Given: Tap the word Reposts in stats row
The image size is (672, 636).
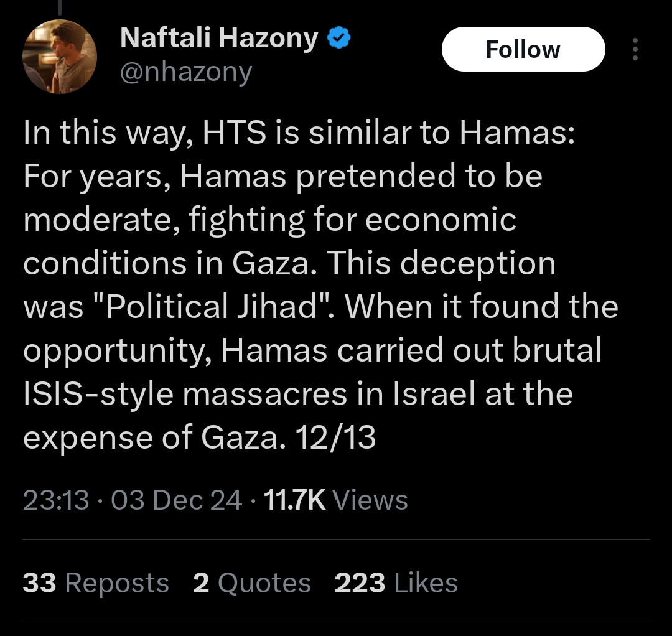Looking at the screenshot, I should click(x=117, y=583).
